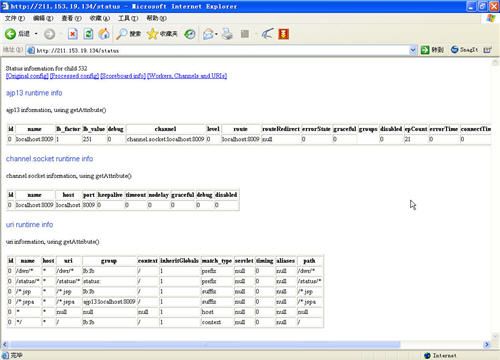Click the horizontal scrollbar right arrow
Image resolution: width=500 pixels, height=360 pixels.
point(487,344)
